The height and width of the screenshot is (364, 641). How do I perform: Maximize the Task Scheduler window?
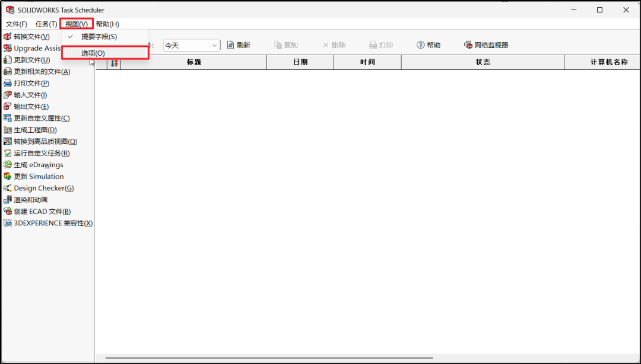pos(599,10)
